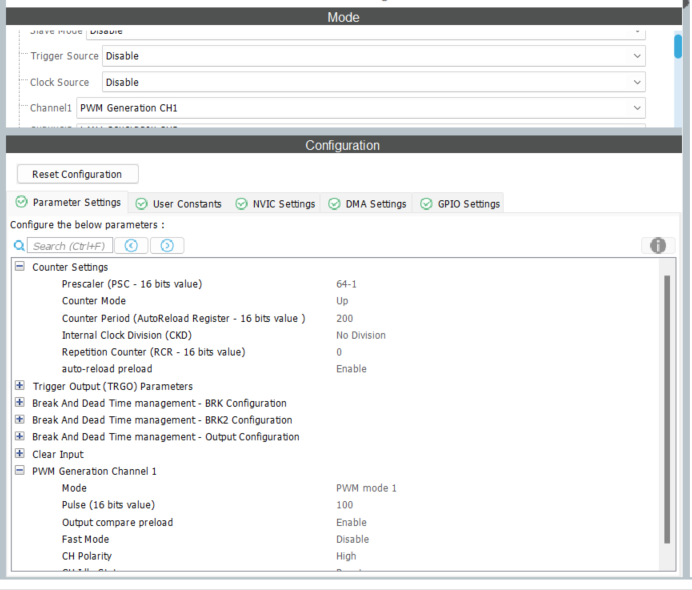The width and height of the screenshot is (692, 590).
Task: Select auto-reload preload value Enable
Action: point(351,369)
